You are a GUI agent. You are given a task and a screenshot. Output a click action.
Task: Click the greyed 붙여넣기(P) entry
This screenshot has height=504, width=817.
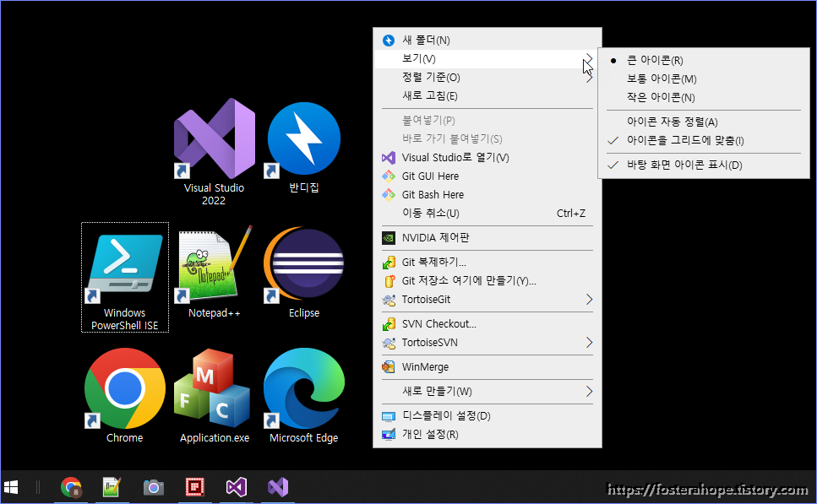[487, 120]
